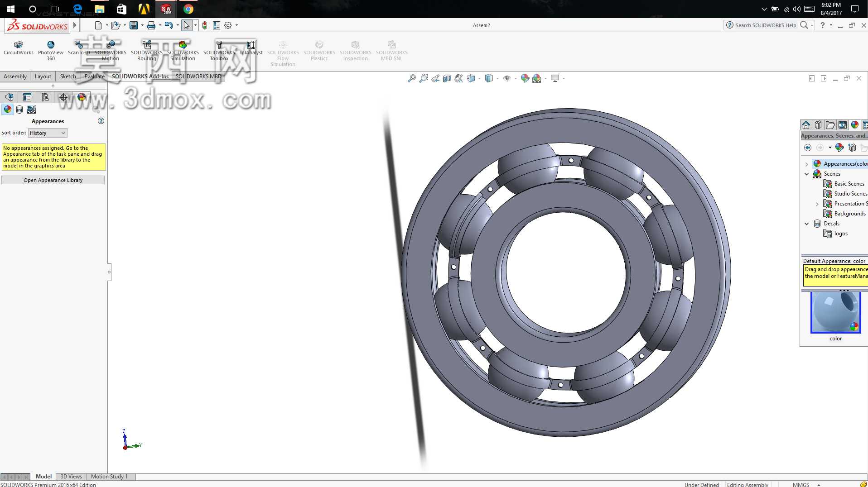Viewport: 868px width, 487px height.
Task: Expand the Appearances(color) tree node
Action: pyautogui.click(x=807, y=164)
